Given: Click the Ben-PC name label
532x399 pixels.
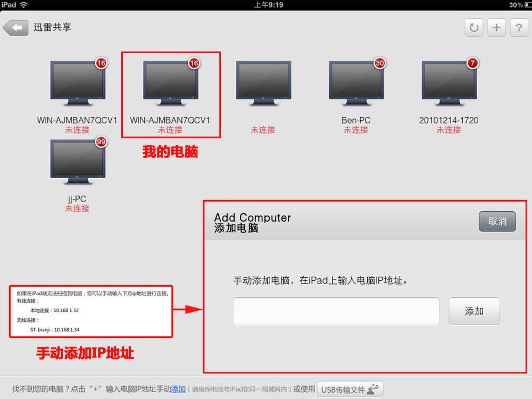Looking at the screenshot, I should coord(356,120).
